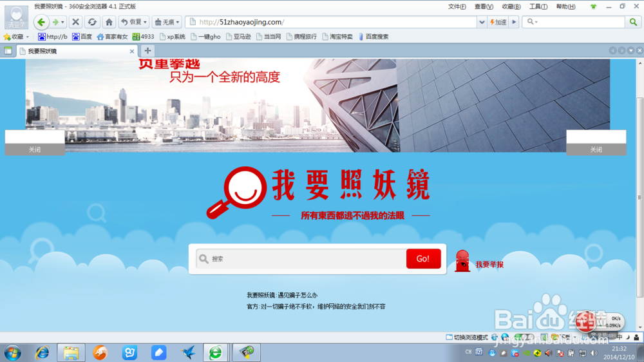Open the 淘宝特卖 bookmark
Image resolution: width=644 pixels, height=362 pixels.
[337, 37]
